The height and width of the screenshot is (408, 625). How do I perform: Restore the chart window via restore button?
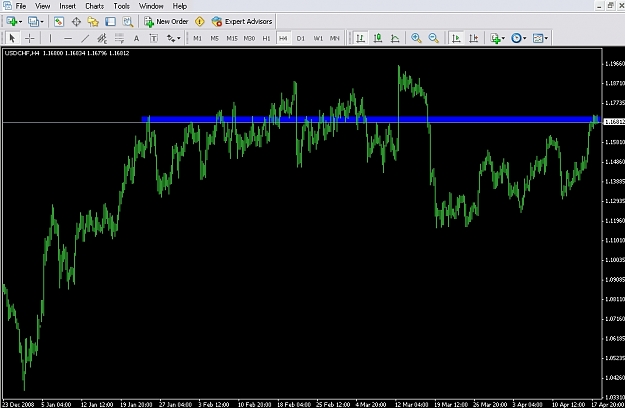[610, 6]
